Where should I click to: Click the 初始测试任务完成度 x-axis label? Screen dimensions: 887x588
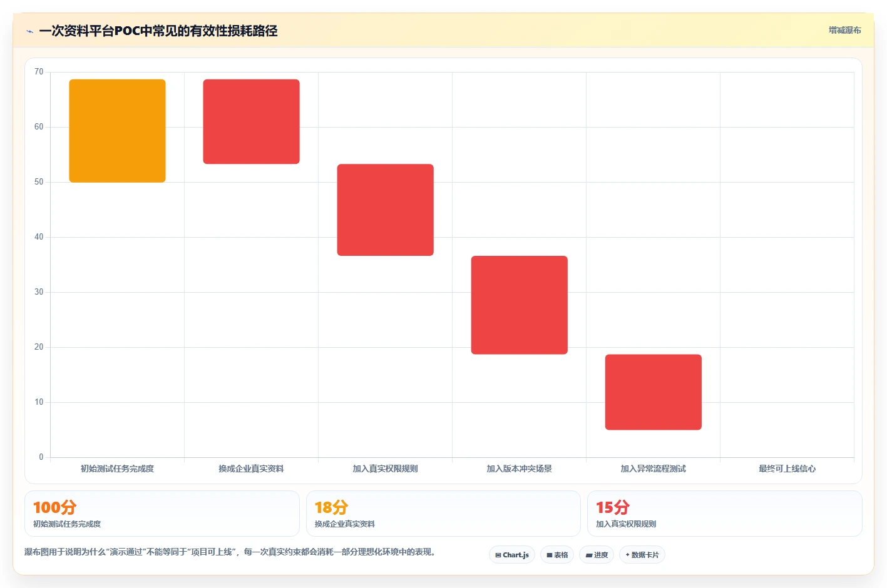117,469
